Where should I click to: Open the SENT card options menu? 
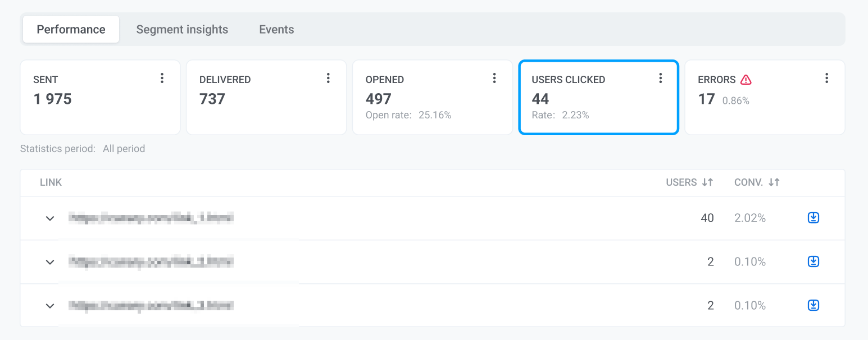162,79
